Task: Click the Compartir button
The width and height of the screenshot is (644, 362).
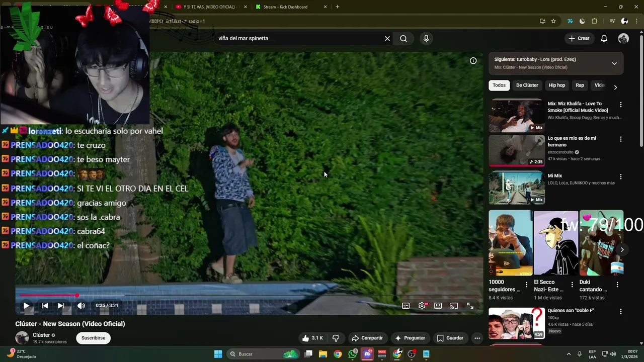Action: [x=367, y=338]
